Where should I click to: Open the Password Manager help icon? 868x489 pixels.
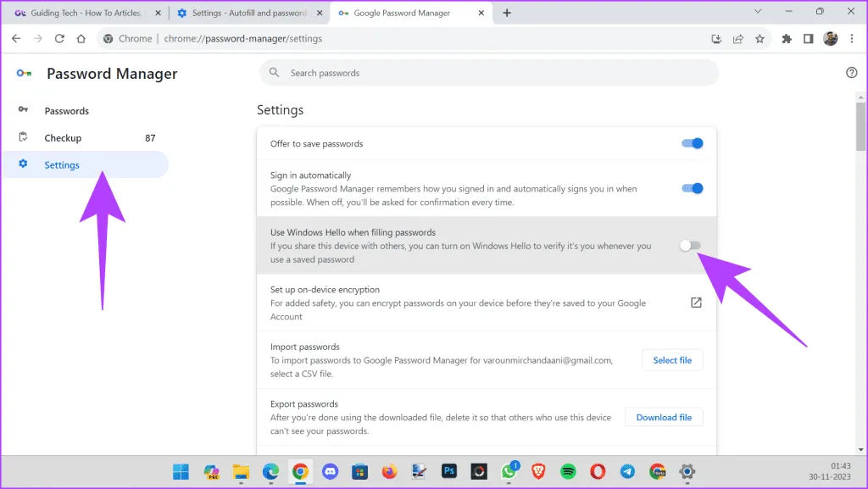tap(852, 73)
